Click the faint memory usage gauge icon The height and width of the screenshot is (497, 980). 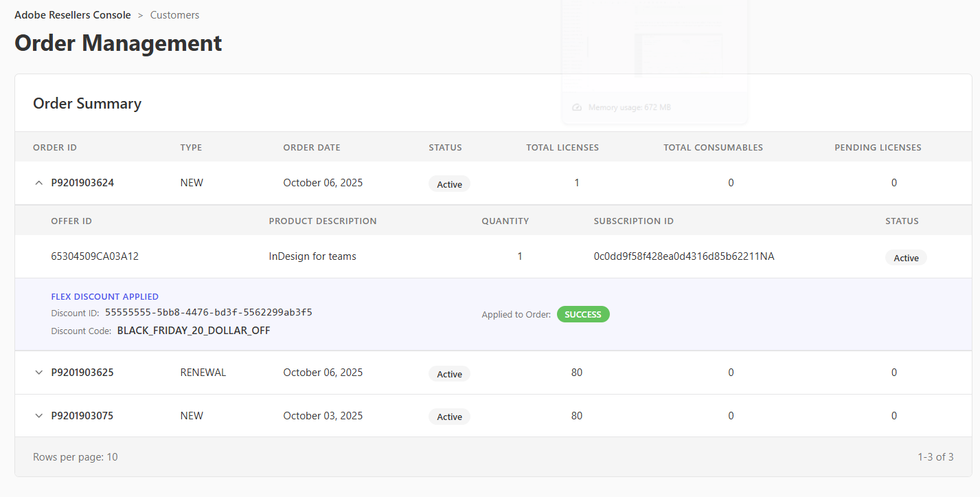coord(577,107)
